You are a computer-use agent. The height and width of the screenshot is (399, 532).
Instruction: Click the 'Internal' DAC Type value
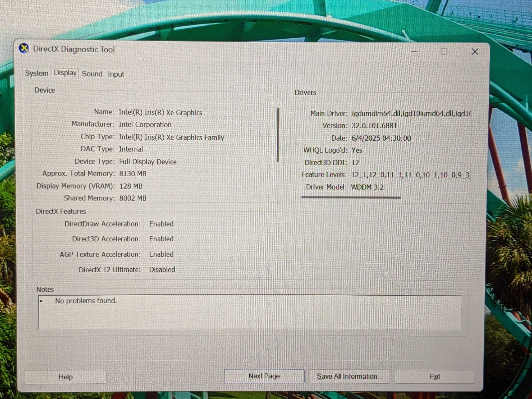pyautogui.click(x=131, y=149)
